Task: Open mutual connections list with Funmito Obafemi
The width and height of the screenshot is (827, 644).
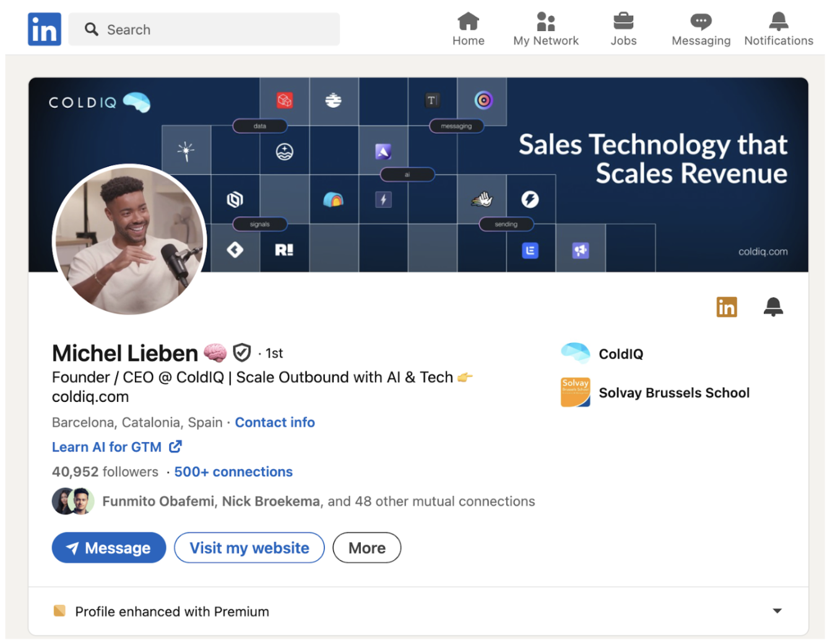Action: [318, 501]
